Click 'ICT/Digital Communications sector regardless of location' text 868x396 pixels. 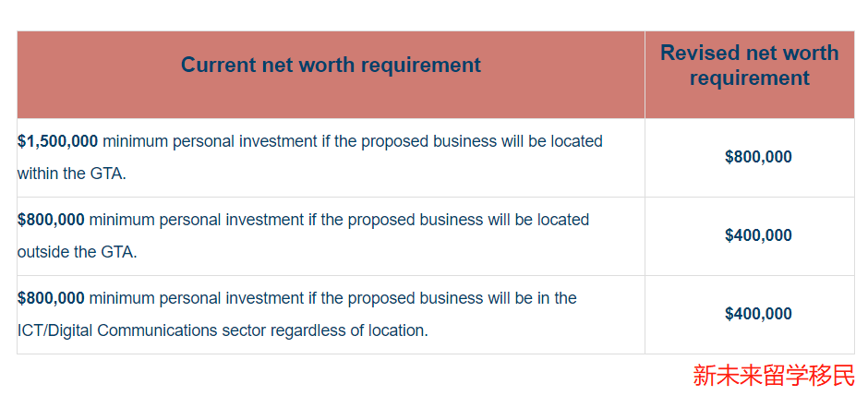click(223, 330)
